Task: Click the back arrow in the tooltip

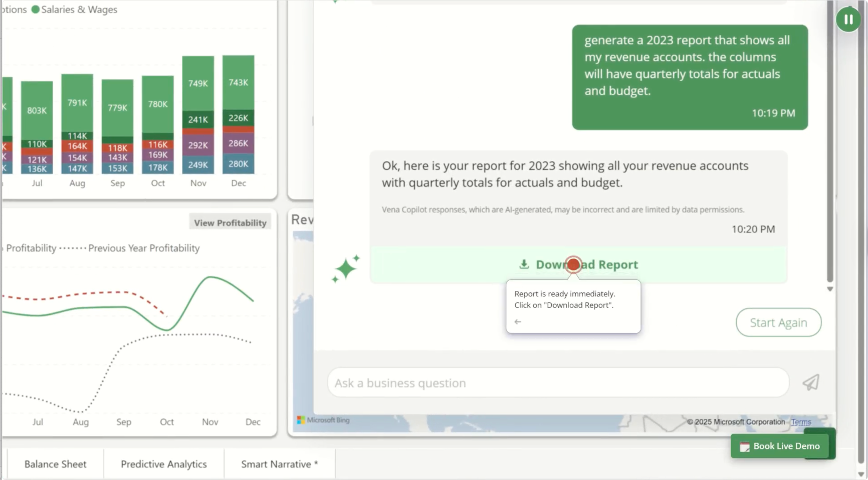Action: click(x=518, y=322)
